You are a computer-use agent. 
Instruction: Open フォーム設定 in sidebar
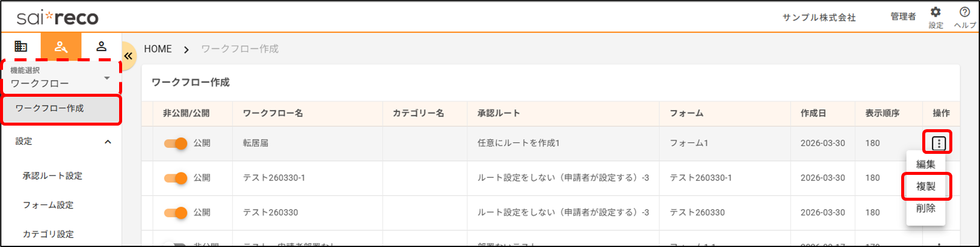tap(48, 205)
